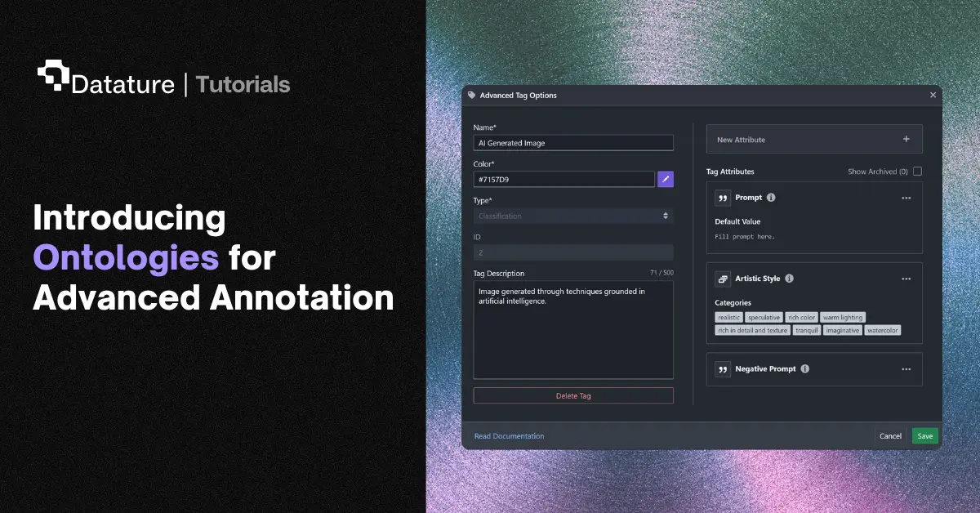Expand the Negative Prompt ellipsis menu

point(906,369)
